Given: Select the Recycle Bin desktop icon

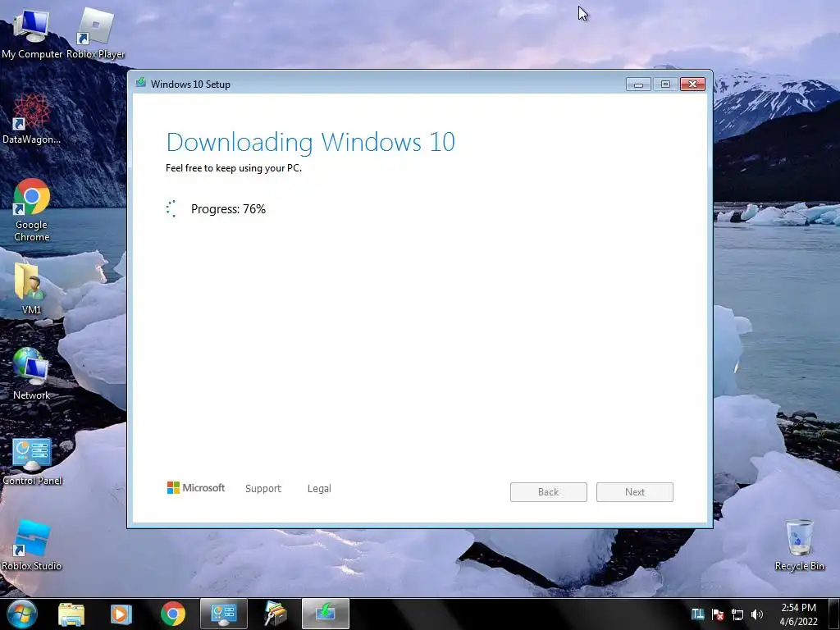Looking at the screenshot, I should pyautogui.click(x=799, y=545).
